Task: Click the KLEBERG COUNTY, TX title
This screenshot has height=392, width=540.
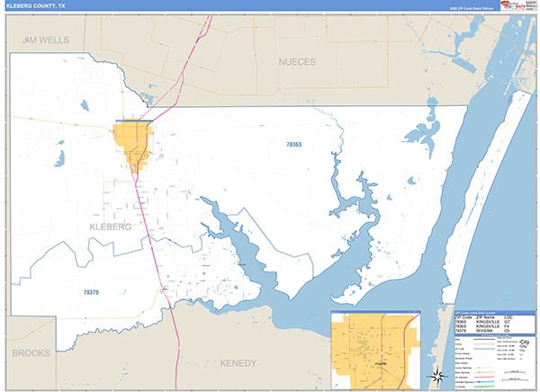Action: pyautogui.click(x=35, y=6)
